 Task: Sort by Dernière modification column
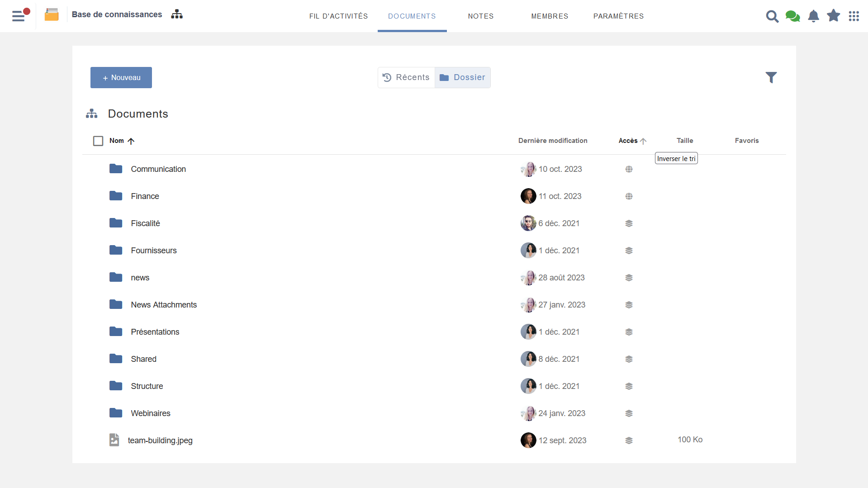click(x=552, y=141)
